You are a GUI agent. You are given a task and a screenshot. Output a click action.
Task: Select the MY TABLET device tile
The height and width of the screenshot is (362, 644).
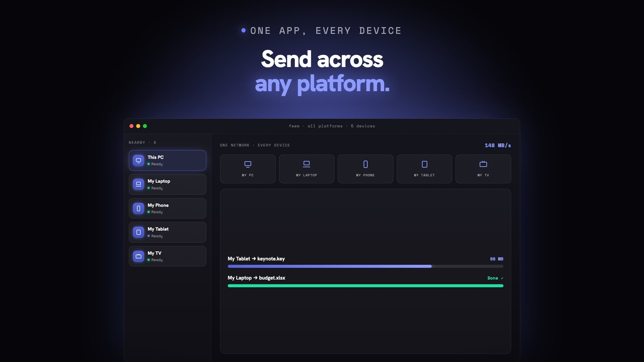click(x=424, y=169)
